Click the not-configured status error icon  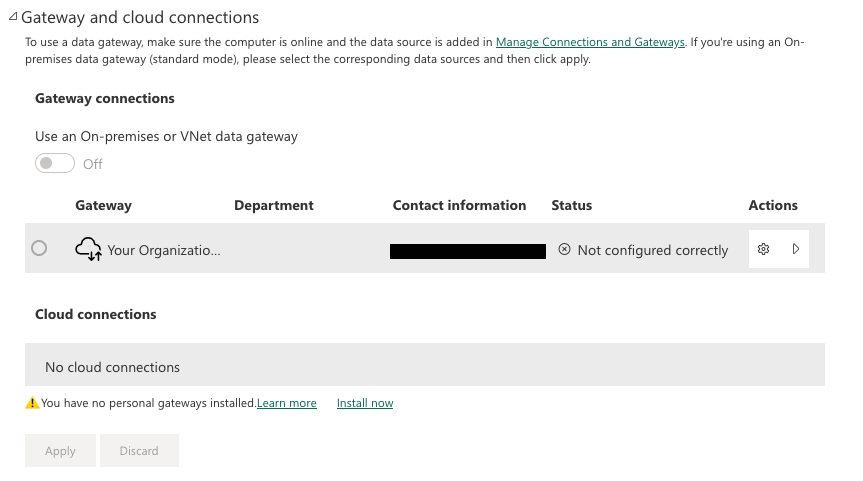(564, 249)
